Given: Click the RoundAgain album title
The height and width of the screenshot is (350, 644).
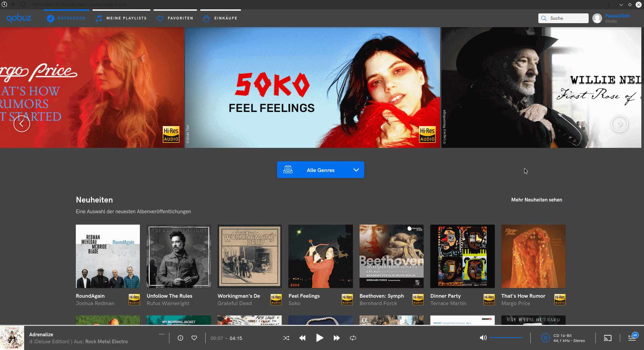Looking at the screenshot, I should tap(90, 296).
